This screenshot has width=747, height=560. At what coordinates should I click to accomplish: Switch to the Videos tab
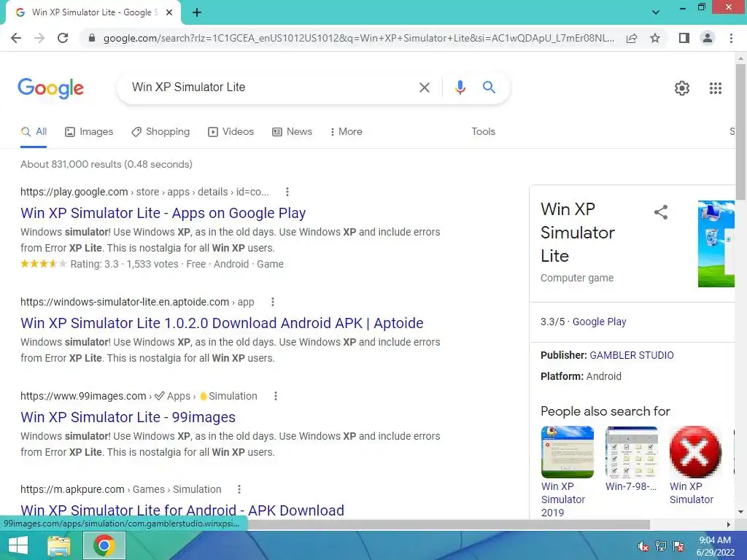(x=231, y=132)
